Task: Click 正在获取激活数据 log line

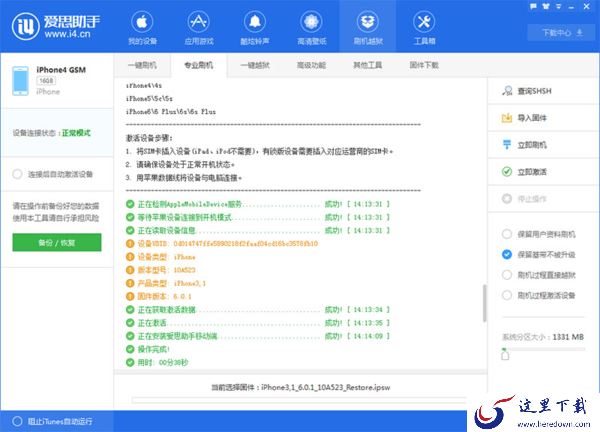Action: pos(258,310)
